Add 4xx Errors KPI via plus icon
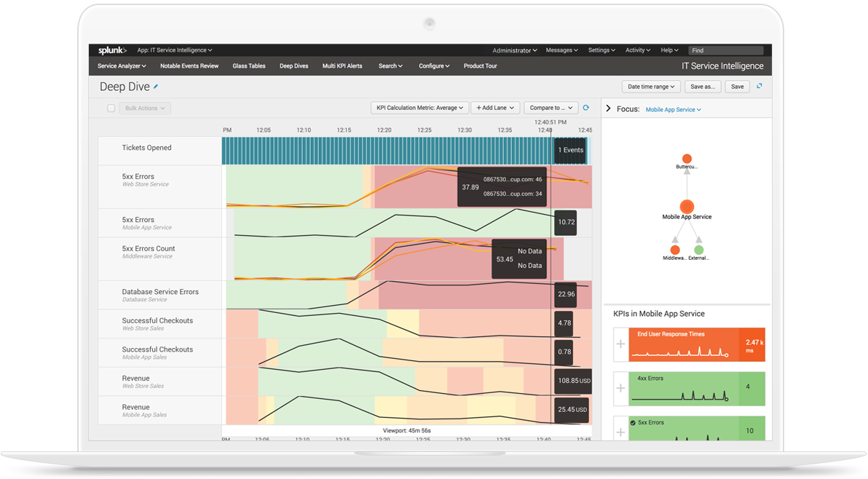Image resolution: width=868 pixels, height=479 pixels. (620, 388)
